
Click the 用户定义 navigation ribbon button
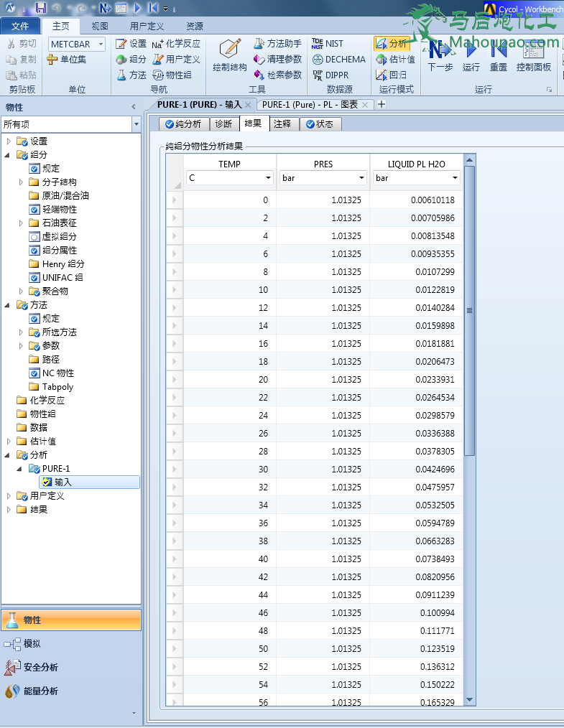point(176,60)
